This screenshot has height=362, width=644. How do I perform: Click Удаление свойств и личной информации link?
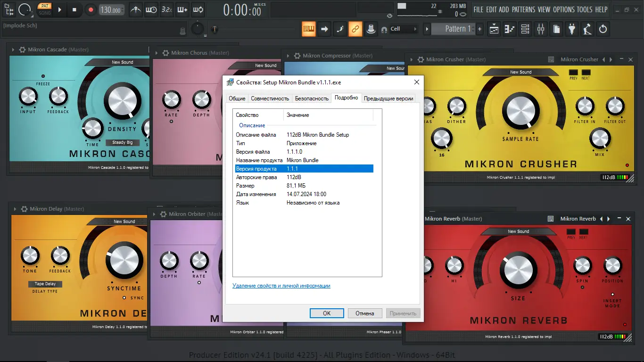(x=281, y=286)
